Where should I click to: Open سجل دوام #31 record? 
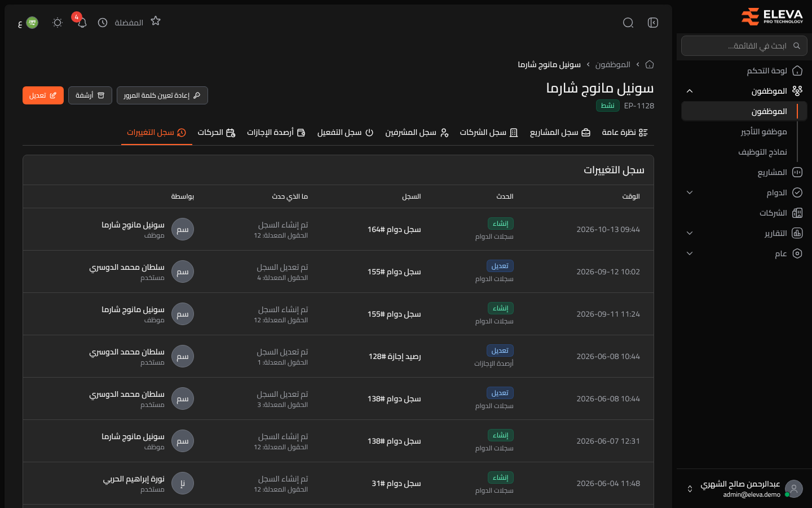(x=396, y=483)
